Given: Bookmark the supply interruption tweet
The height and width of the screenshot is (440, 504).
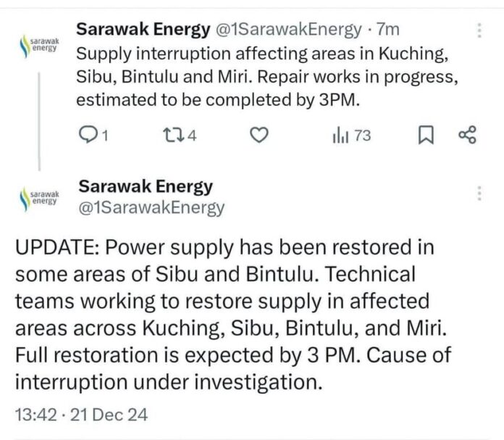Looking at the screenshot, I should coord(427,135).
